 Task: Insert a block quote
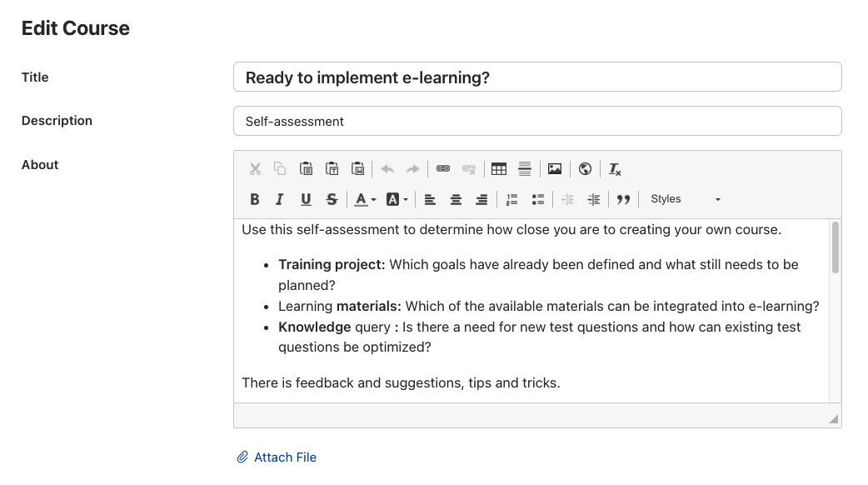point(623,199)
